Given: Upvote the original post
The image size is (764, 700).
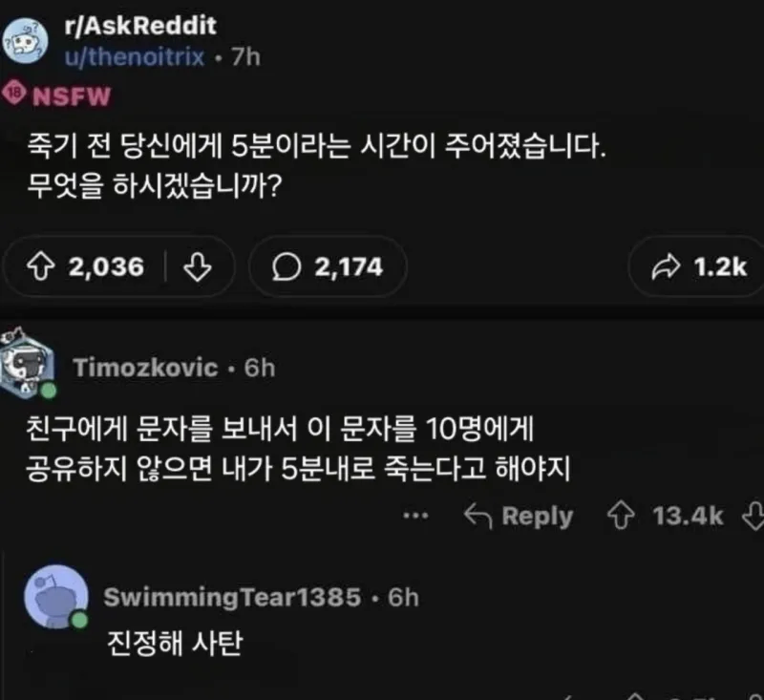Looking at the screenshot, I should coord(44,268).
